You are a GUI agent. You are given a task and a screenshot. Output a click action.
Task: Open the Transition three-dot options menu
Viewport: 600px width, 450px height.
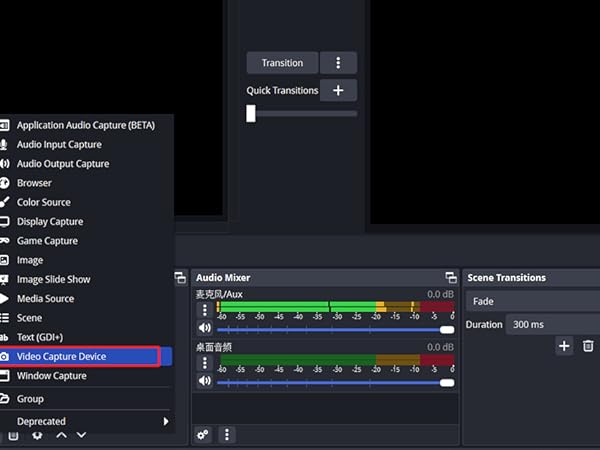pyautogui.click(x=339, y=63)
